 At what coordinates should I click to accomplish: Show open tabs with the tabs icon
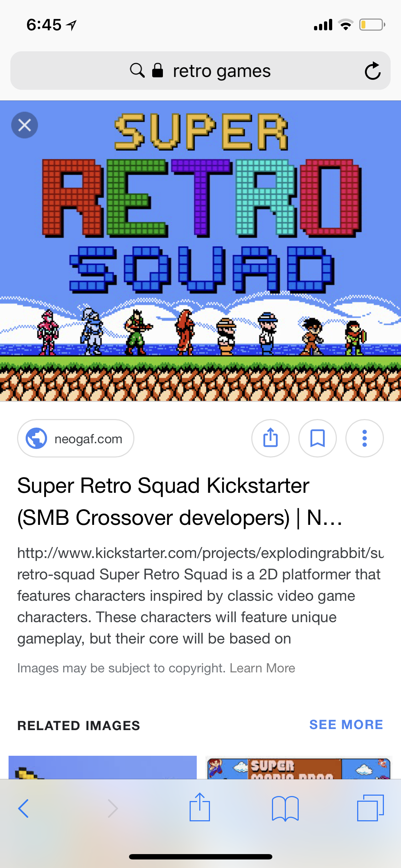(x=370, y=808)
